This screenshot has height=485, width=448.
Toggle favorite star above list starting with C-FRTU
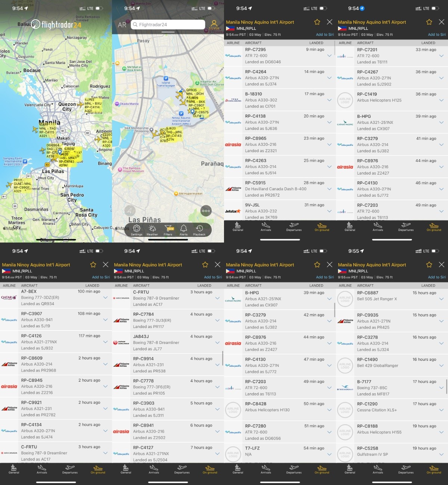coord(205,265)
